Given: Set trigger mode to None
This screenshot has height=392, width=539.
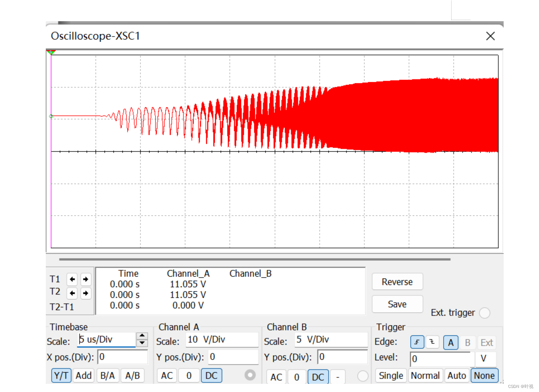Looking at the screenshot, I should pos(484,376).
